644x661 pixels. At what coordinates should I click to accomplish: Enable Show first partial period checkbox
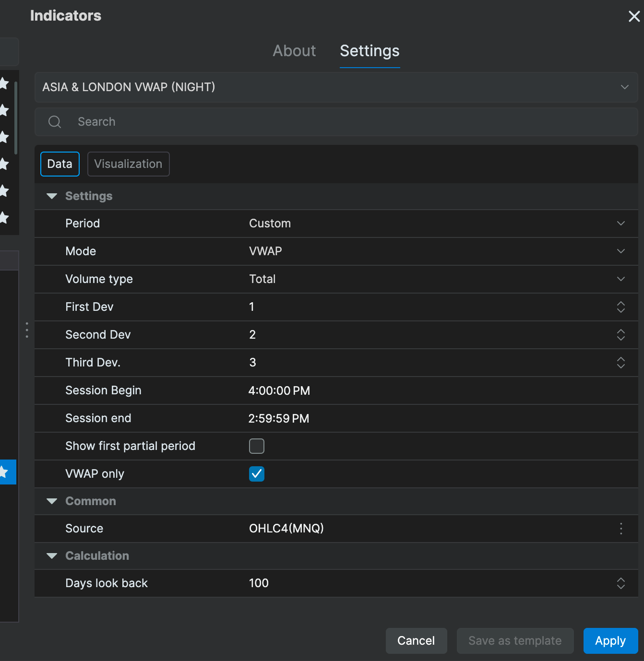click(x=257, y=446)
